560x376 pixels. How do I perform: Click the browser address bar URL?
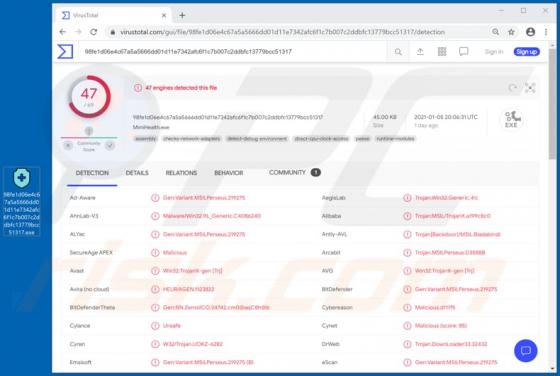click(x=282, y=32)
